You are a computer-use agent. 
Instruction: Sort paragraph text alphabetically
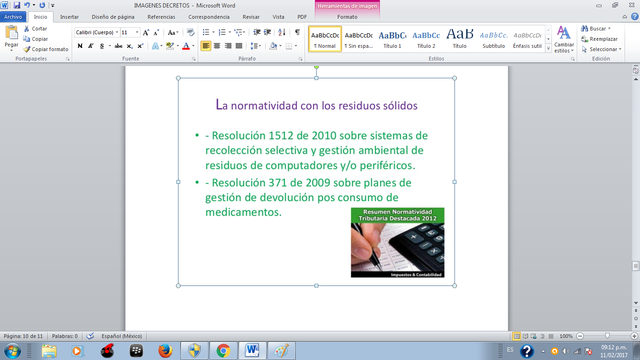point(282,32)
